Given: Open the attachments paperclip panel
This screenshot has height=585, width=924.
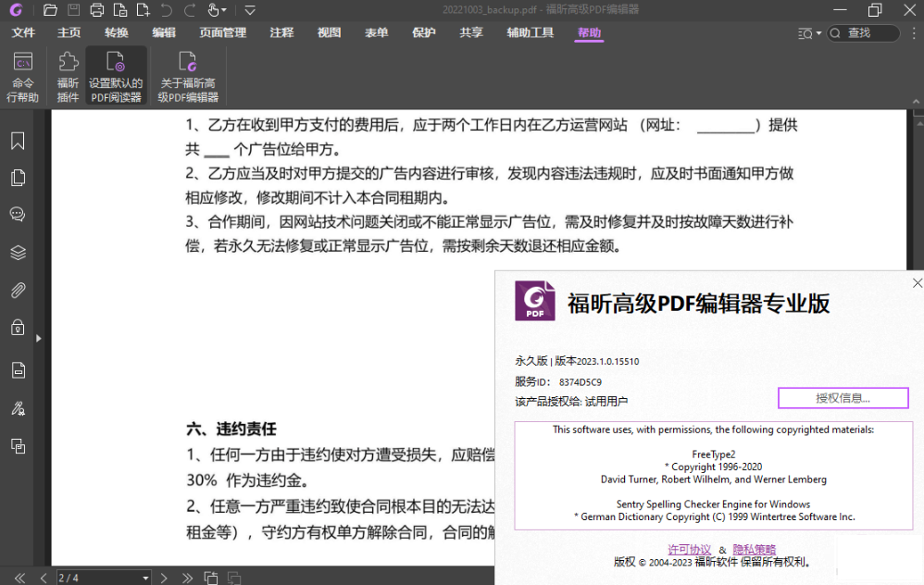Looking at the screenshot, I should click(x=18, y=289).
